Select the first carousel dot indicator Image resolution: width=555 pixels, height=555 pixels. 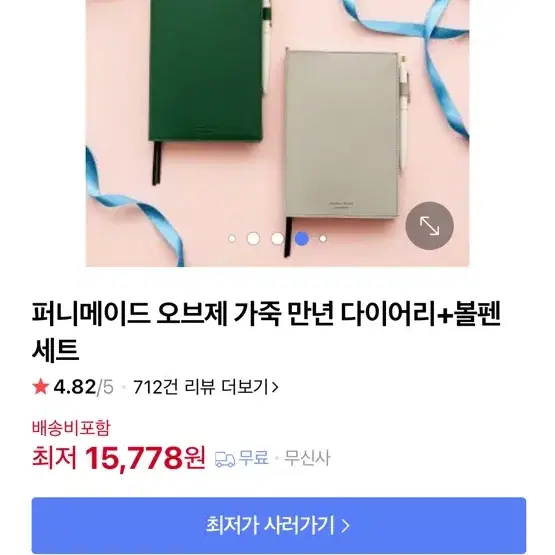pos(232,239)
